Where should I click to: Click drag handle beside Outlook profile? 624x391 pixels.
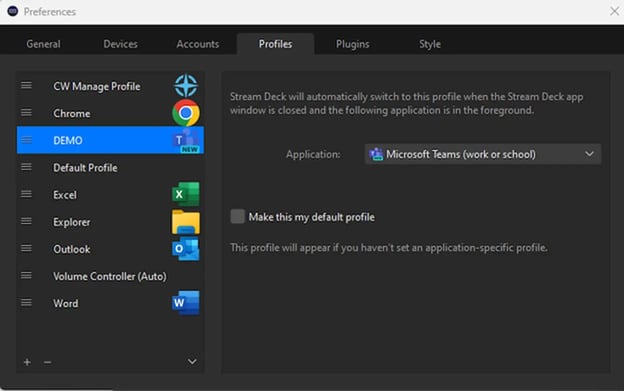coord(27,248)
